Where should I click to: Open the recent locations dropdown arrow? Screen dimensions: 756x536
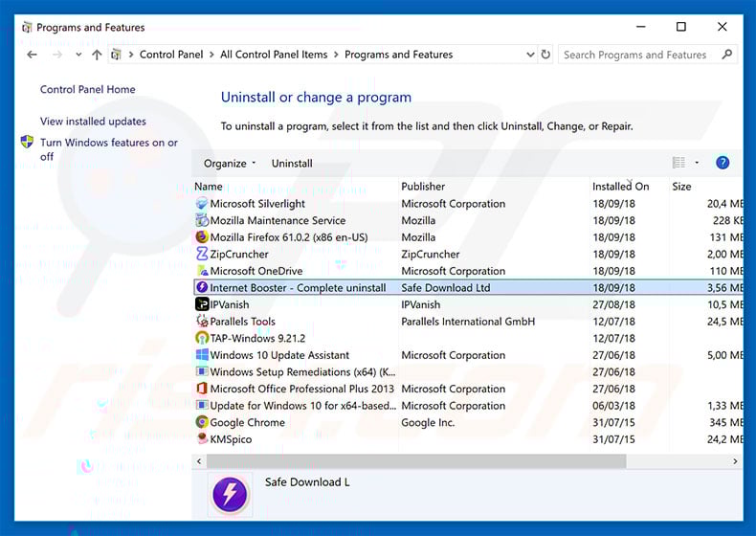(78, 55)
